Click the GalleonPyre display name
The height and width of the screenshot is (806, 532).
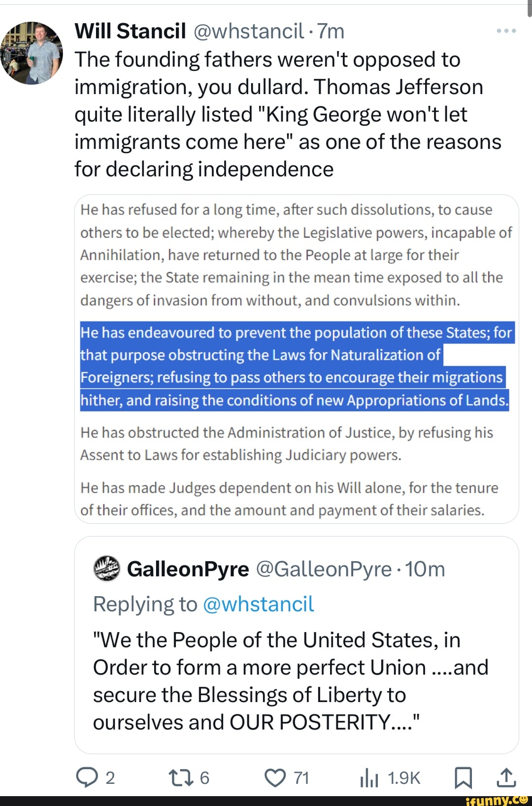(x=188, y=569)
